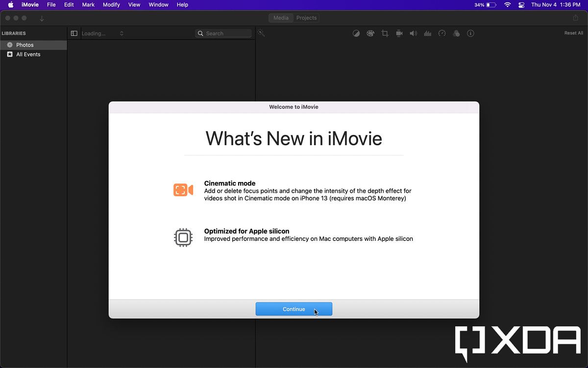Click the Cinematic mode camera icon
Image resolution: width=588 pixels, height=368 pixels.
point(183,190)
